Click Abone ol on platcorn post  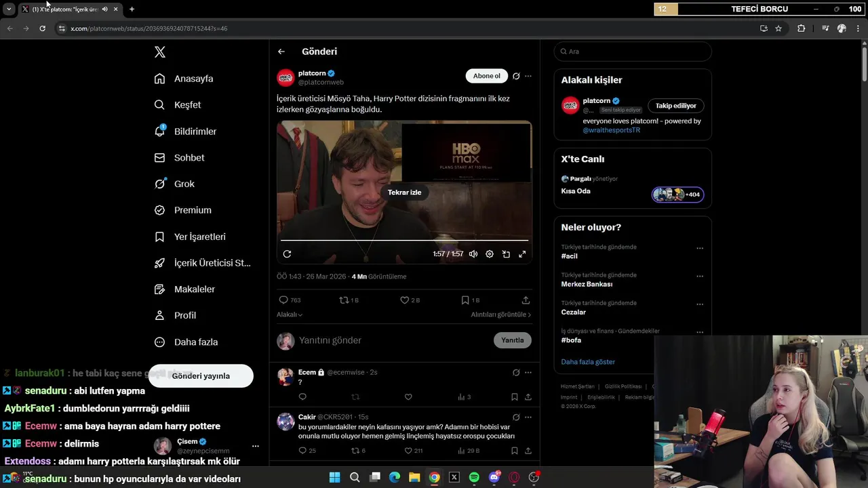click(486, 76)
